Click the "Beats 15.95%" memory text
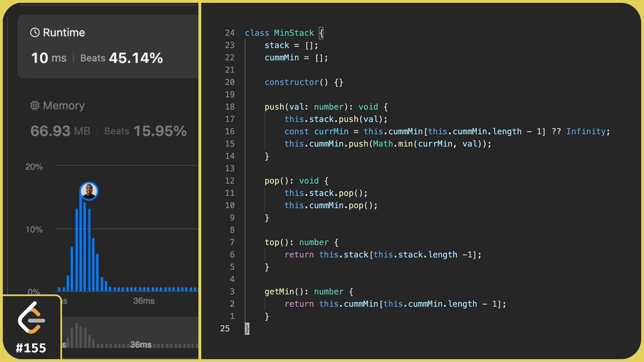The width and height of the screenshot is (644, 362). pyautogui.click(x=145, y=130)
